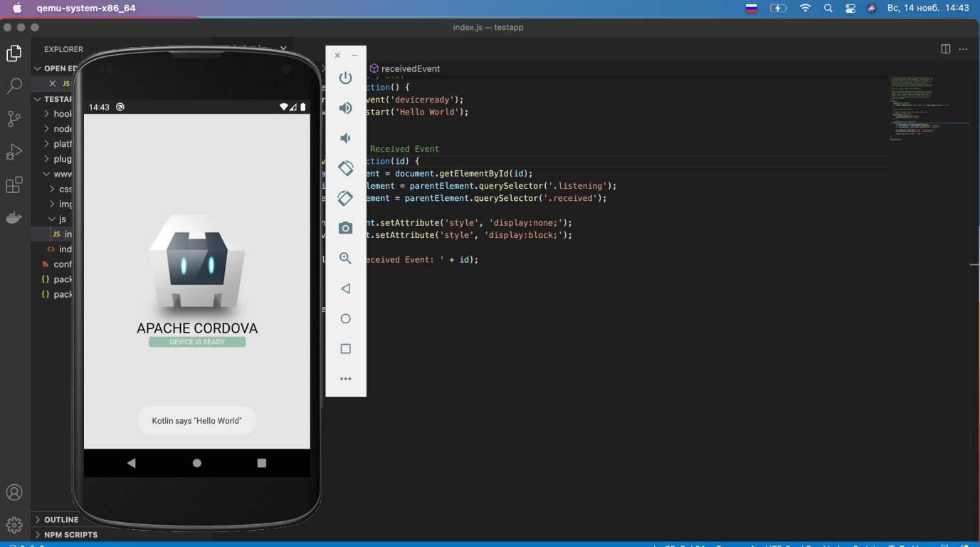Close the emulator toolbar with X
The height and width of the screenshot is (547, 980).
tap(337, 56)
